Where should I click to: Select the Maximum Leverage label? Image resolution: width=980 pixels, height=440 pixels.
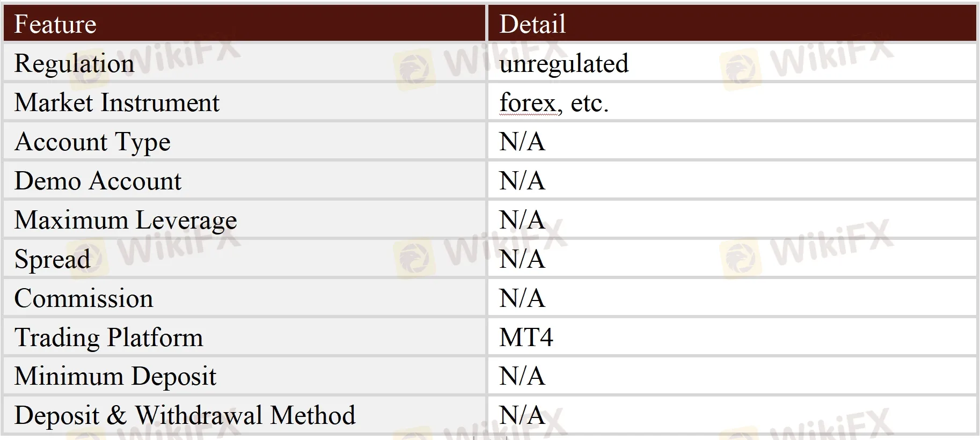click(126, 220)
